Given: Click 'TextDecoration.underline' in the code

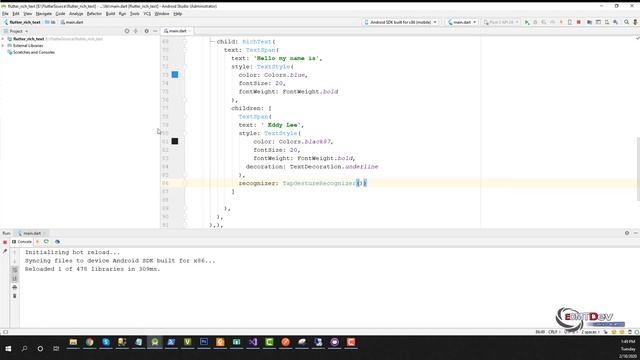Looking at the screenshot, I should [x=334, y=167].
